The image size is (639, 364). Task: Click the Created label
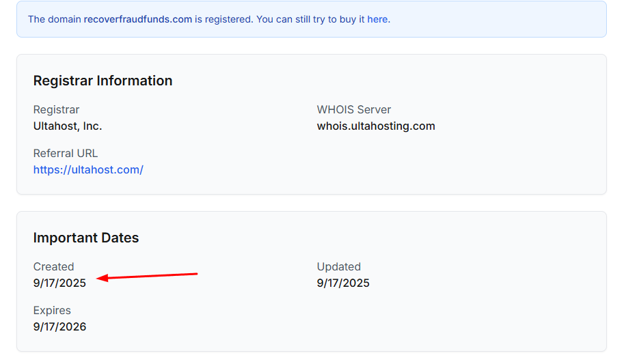tap(53, 266)
